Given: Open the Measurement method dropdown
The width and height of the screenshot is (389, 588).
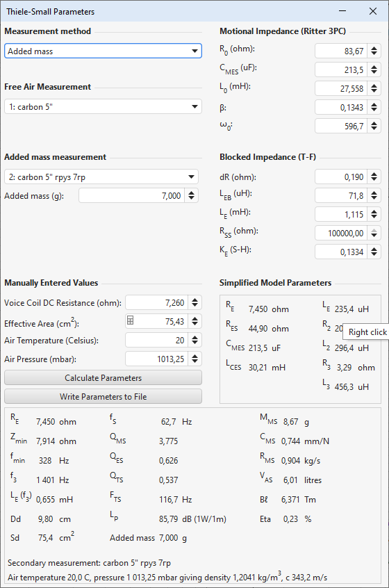Looking at the screenshot, I should pos(103,51).
